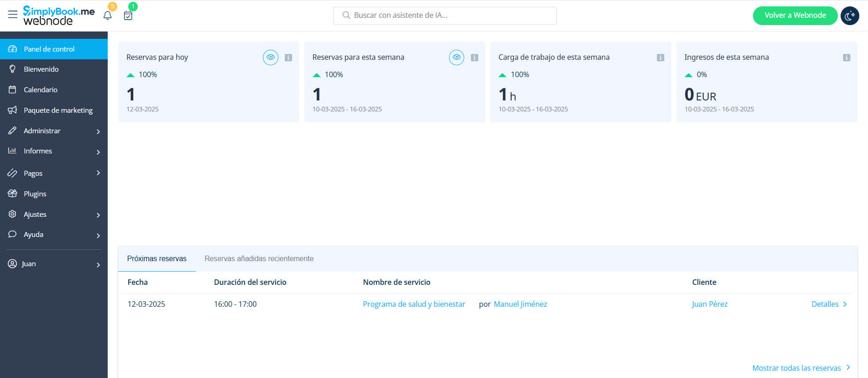Open Plugins from the sidebar
The width and height of the screenshot is (868, 378).
point(35,194)
